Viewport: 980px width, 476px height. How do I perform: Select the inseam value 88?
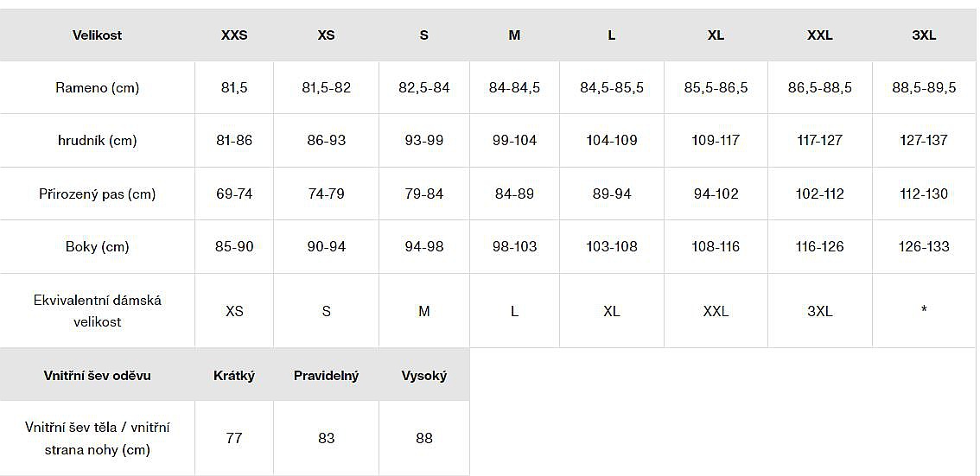click(424, 438)
